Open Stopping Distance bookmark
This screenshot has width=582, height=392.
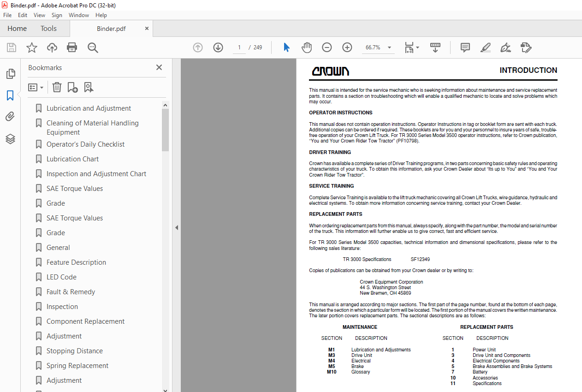(x=75, y=351)
